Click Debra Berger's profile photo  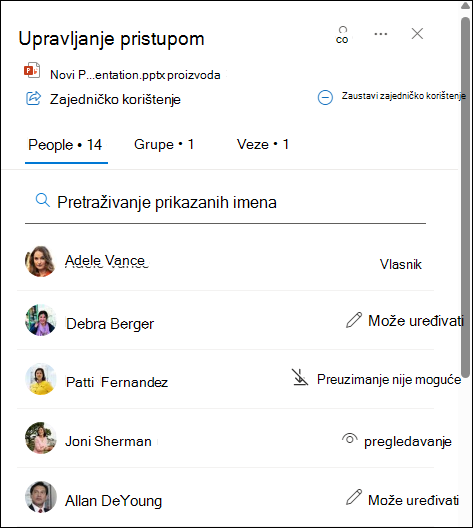[x=41, y=320]
